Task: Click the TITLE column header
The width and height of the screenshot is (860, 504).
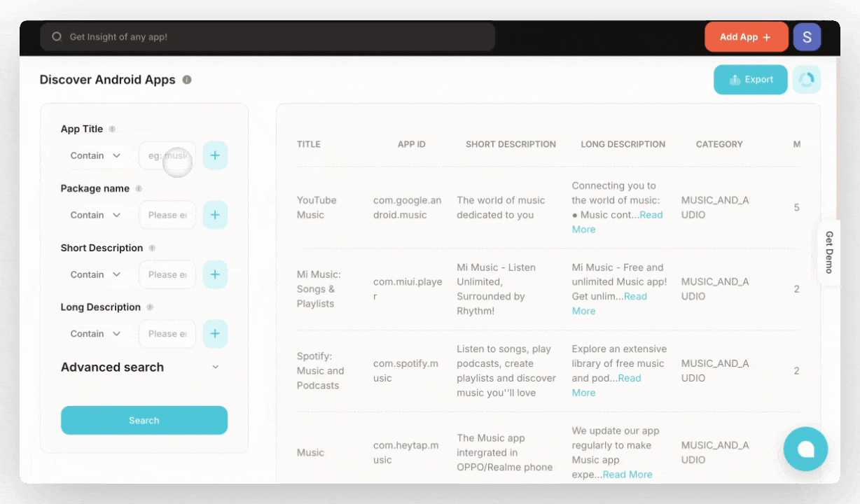Action: click(x=308, y=144)
